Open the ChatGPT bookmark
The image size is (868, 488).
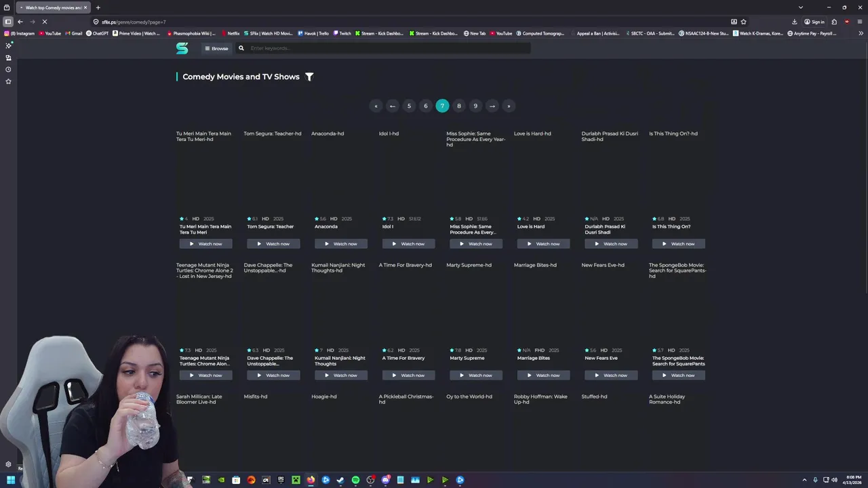tap(97, 33)
